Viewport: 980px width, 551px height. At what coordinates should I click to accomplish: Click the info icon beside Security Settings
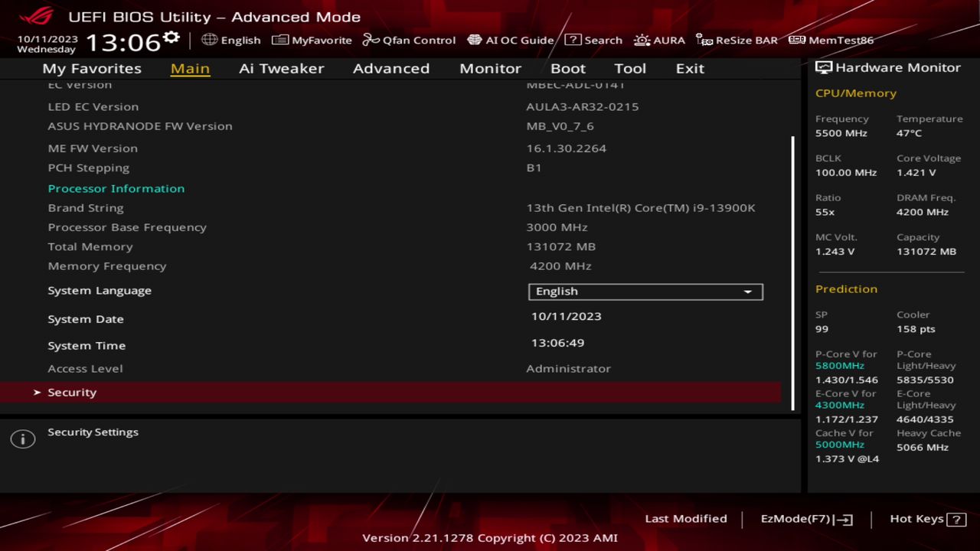click(23, 439)
